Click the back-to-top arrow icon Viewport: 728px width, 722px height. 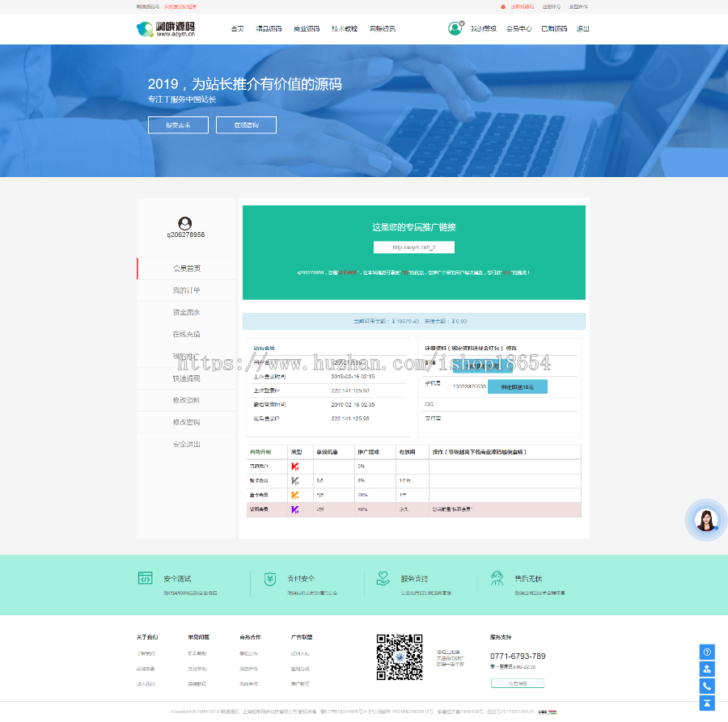pos(707,703)
